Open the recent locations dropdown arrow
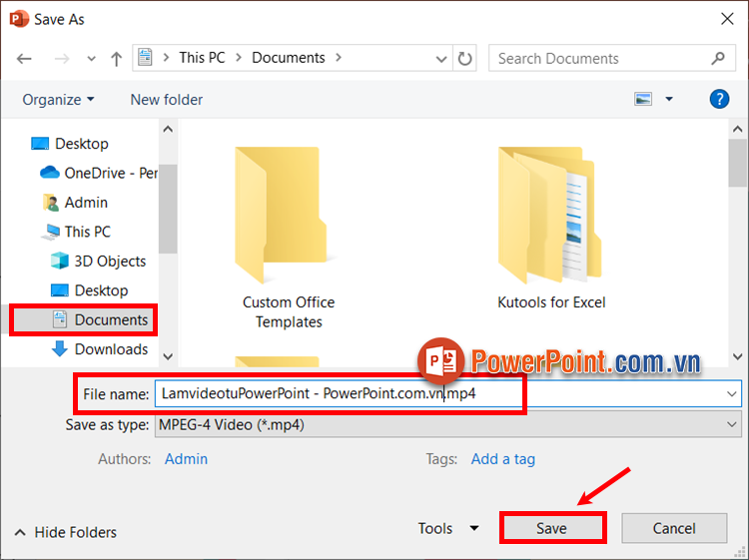The image size is (749, 560). coord(91,59)
